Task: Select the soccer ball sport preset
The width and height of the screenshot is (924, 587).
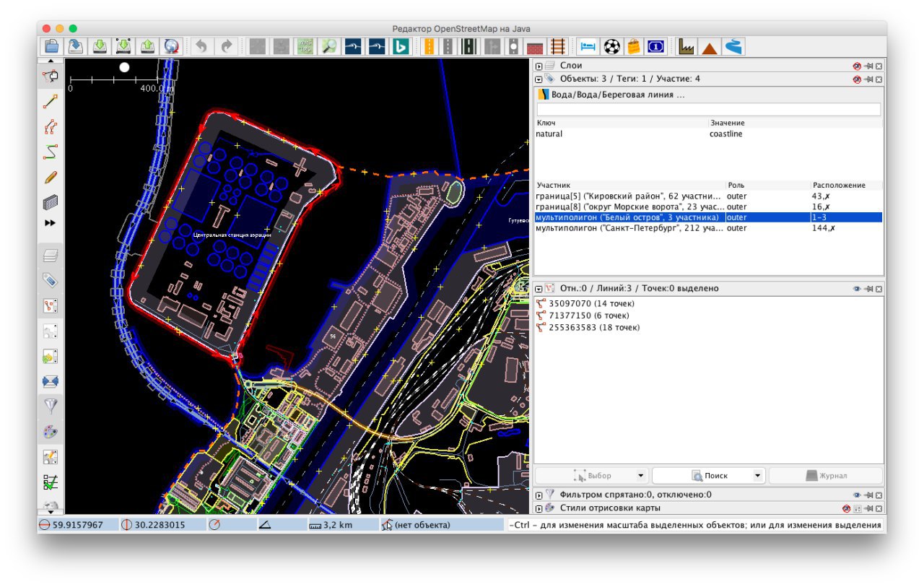Action: coord(611,46)
